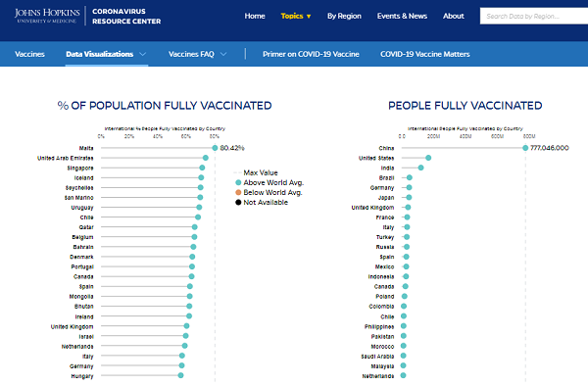Click Indonesia's data dot
The image size is (588, 386).
point(406,276)
